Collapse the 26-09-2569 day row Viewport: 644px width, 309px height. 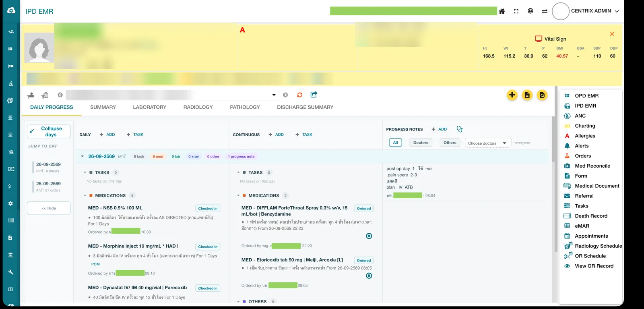pyautogui.click(x=82, y=156)
